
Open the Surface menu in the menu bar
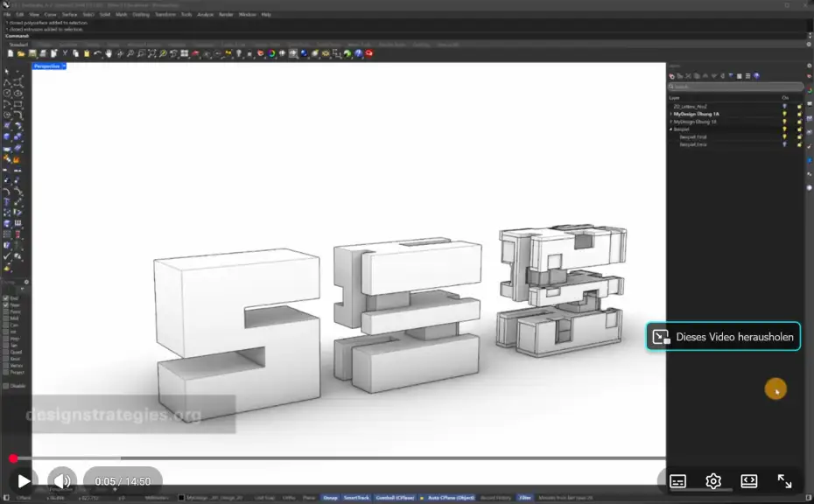(68, 14)
